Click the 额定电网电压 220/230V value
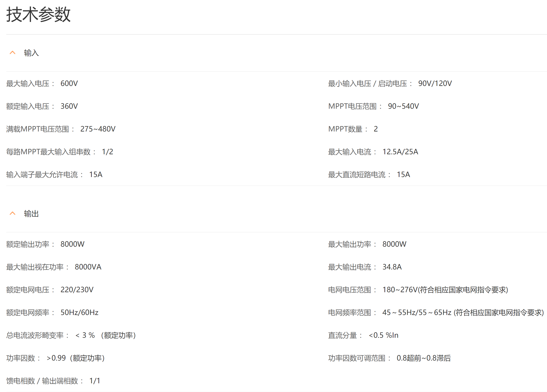This screenshot has width=547, height=392. point(77,290)
